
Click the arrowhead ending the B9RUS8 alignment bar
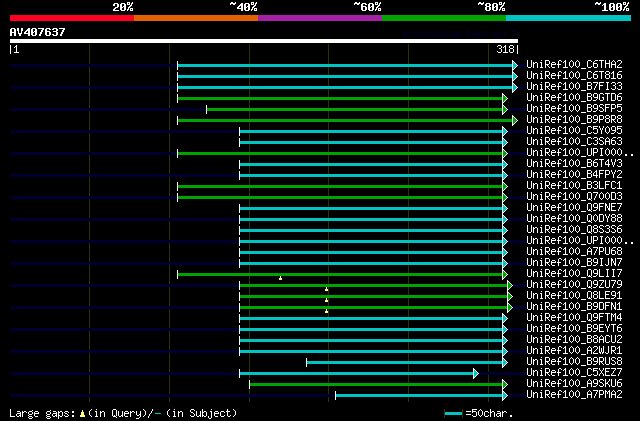505,362
